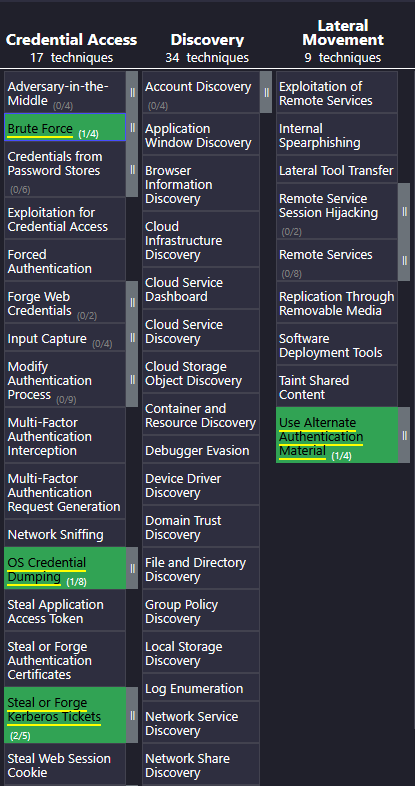Screen dimensions: 415x786
Task: Open the Discovery tactic header
Action: pos(207,40)
